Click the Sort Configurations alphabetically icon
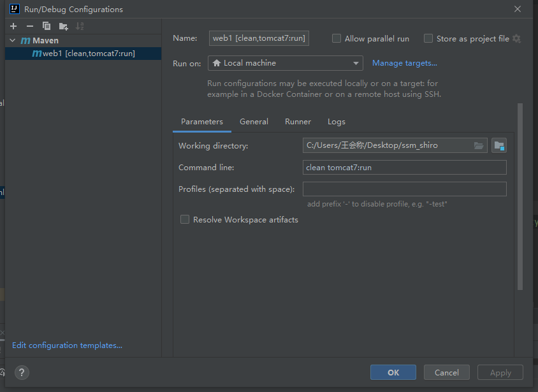The width and height of the screenshot is (538, 392). 80,26
